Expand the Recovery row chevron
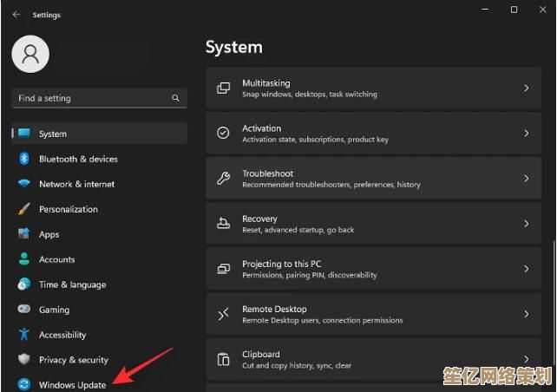The height and width of the screenshot is (392, 557). [x=527, y=224]
